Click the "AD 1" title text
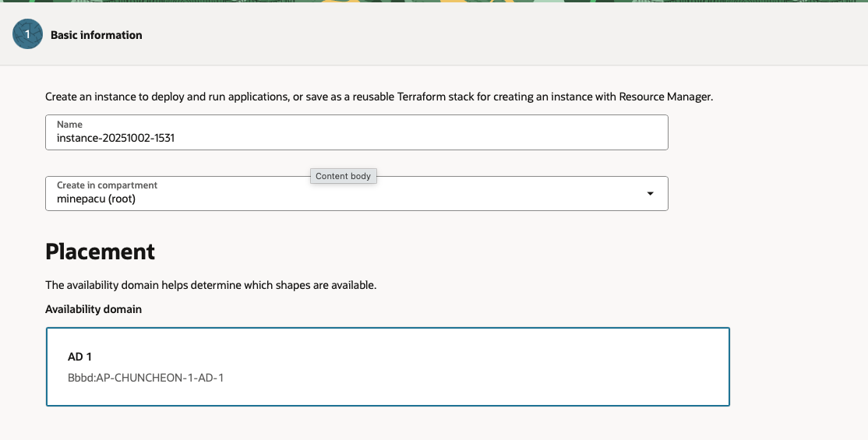868x440 pixels. click(x=79, y=357)
